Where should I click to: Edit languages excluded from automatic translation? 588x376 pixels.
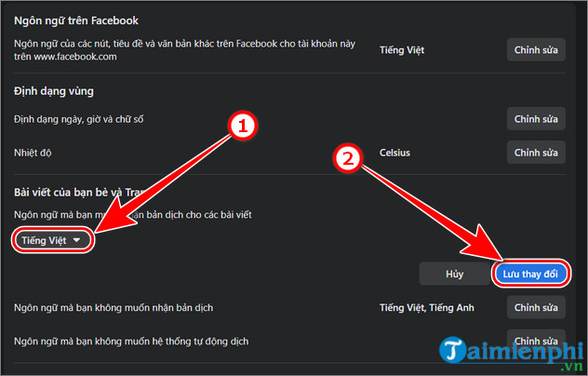tap(536, 340)
